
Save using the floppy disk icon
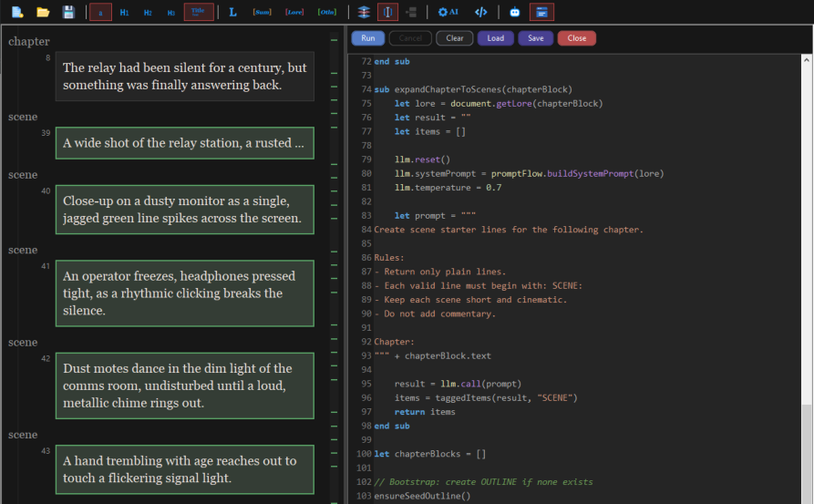pyautogui.click(x=68, y=12)
